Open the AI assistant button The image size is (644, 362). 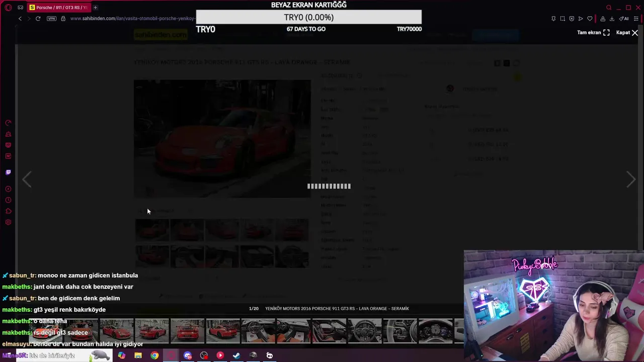624,19
